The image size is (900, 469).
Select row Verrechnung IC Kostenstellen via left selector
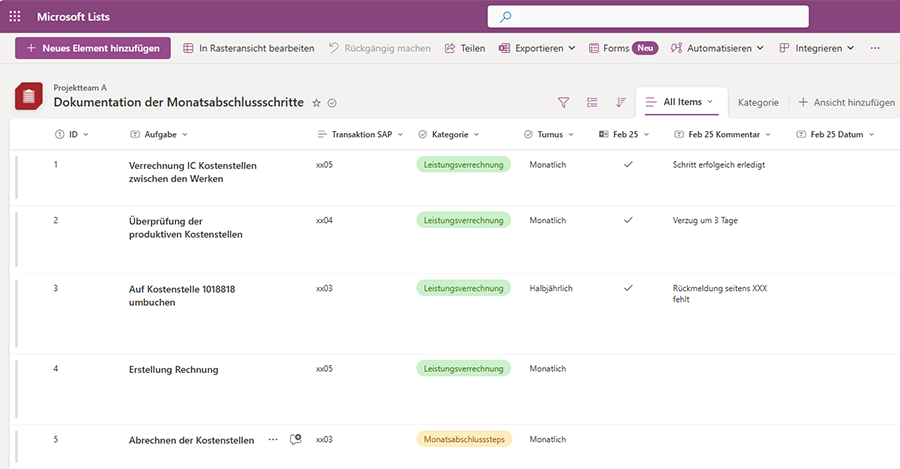click(x=17, y=177)
